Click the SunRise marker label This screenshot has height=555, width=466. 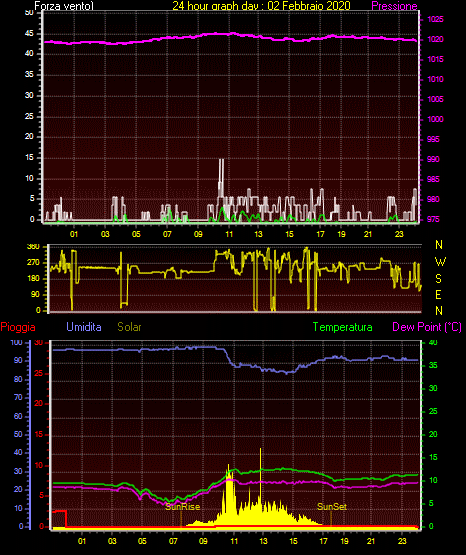(183, 507)
